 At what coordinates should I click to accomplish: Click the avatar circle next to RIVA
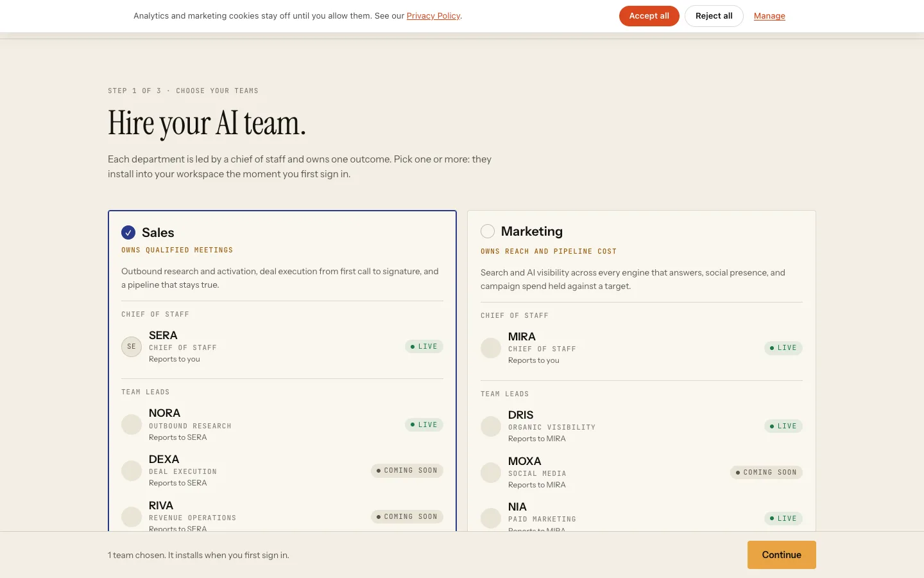pos(132,517)
